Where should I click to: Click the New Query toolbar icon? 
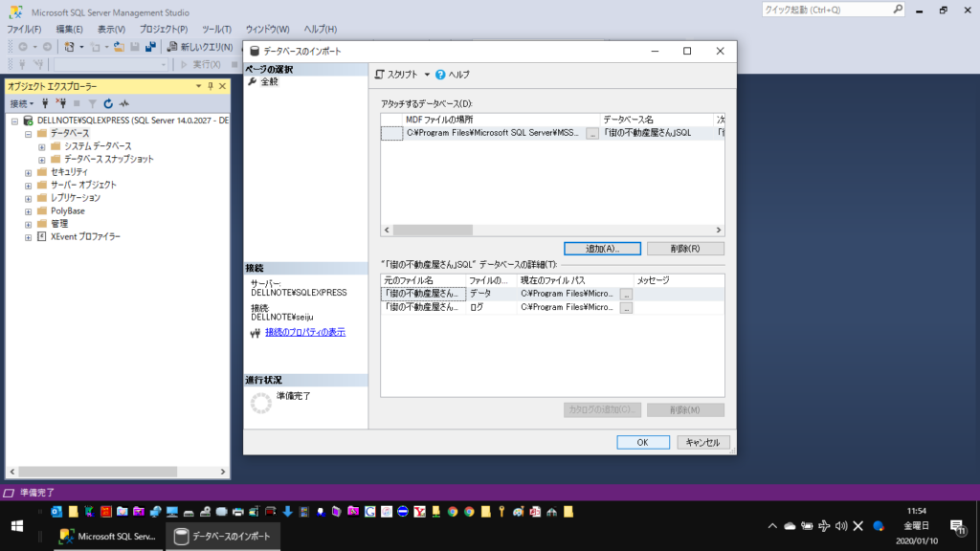(x=172, y=47)
